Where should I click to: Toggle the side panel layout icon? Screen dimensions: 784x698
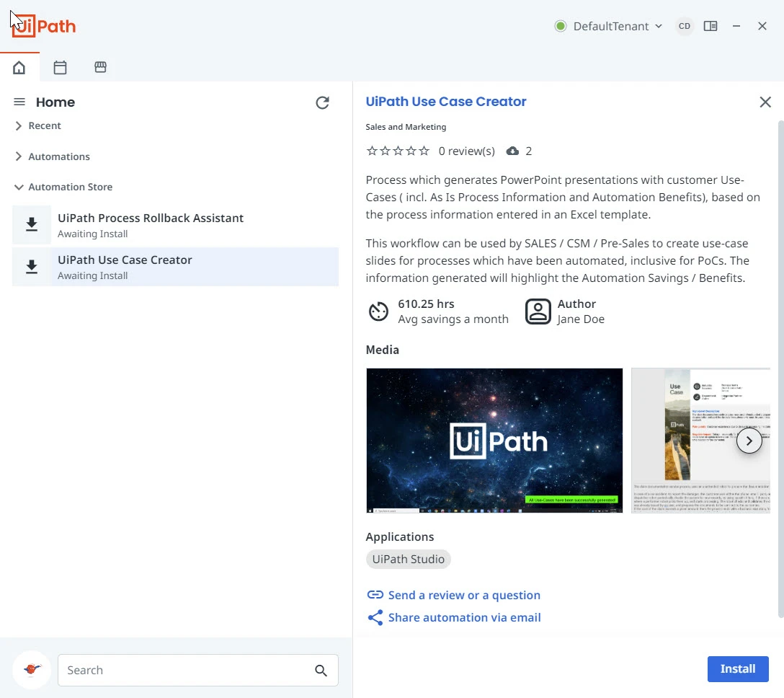710,26
